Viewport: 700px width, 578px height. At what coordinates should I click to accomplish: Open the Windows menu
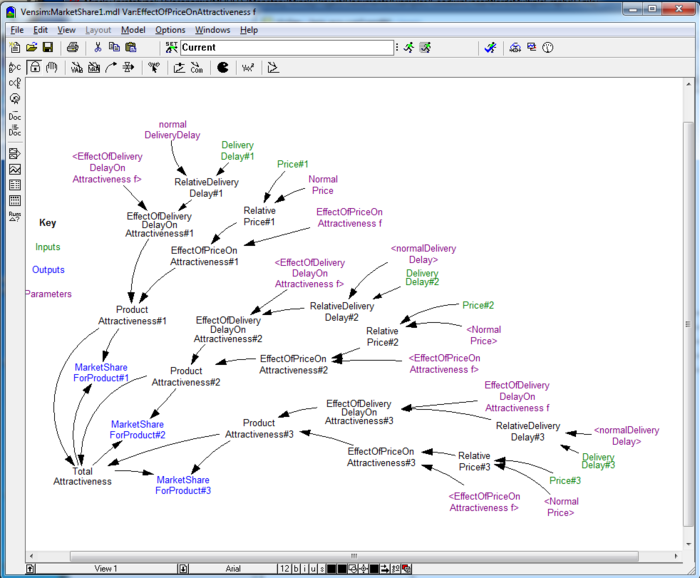[x=212, y=30]
